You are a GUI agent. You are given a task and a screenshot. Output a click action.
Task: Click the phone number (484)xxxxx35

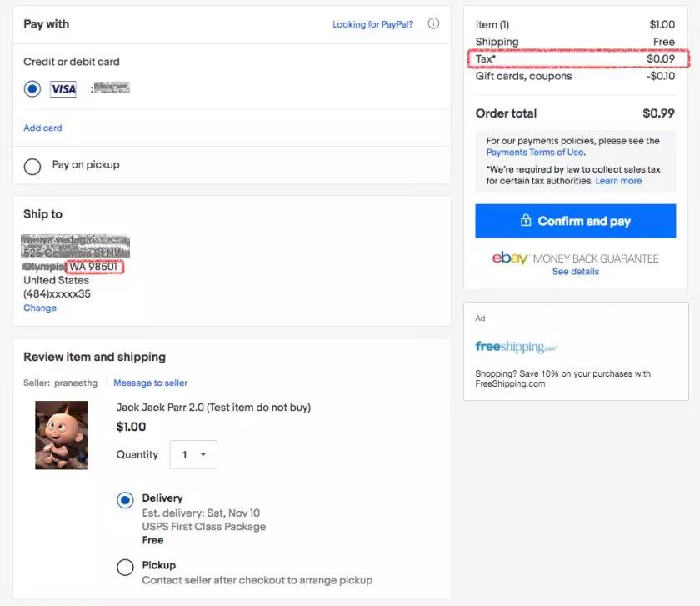coord(57,294)
